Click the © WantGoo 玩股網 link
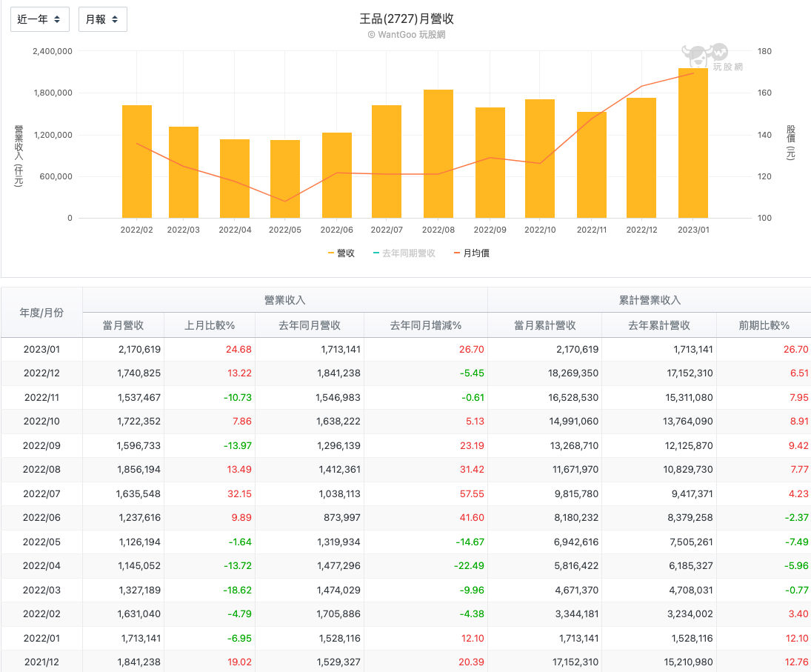Viewport: 811px width, 672px height. point(405,33)
